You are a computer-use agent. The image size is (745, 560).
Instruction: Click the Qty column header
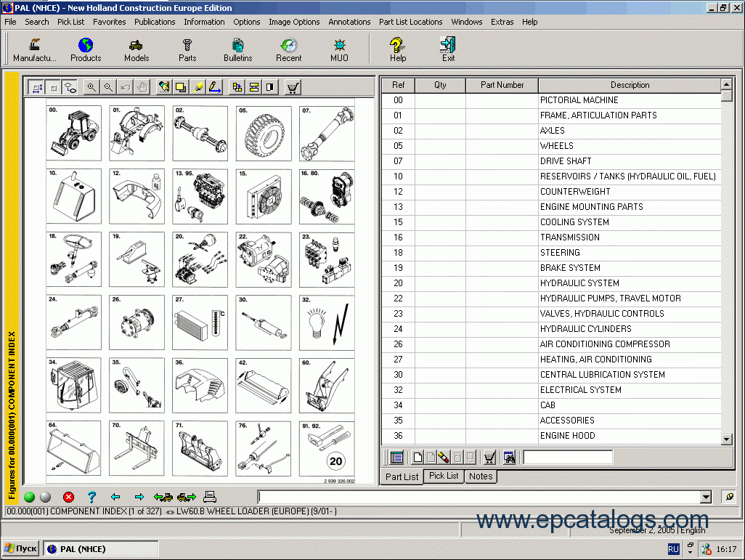click(x=440, y=85)
